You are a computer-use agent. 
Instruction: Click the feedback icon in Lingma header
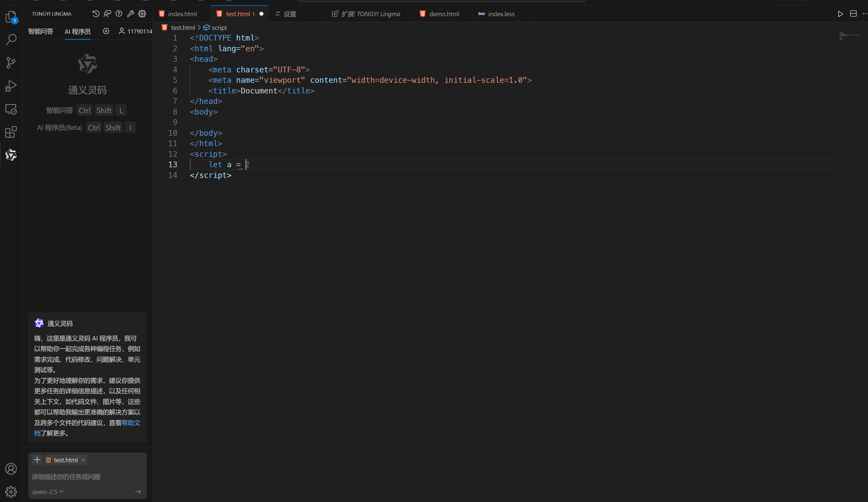pyautogui.click(x=107, y=14)
